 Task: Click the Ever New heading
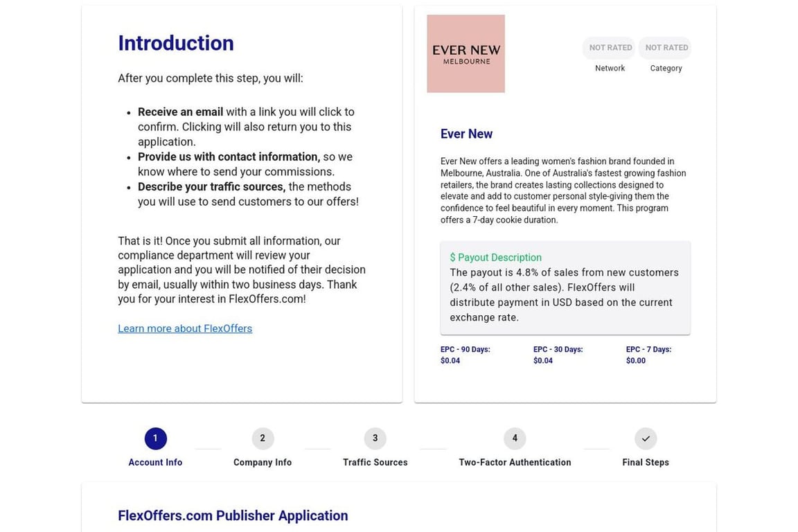pos(466,134)
